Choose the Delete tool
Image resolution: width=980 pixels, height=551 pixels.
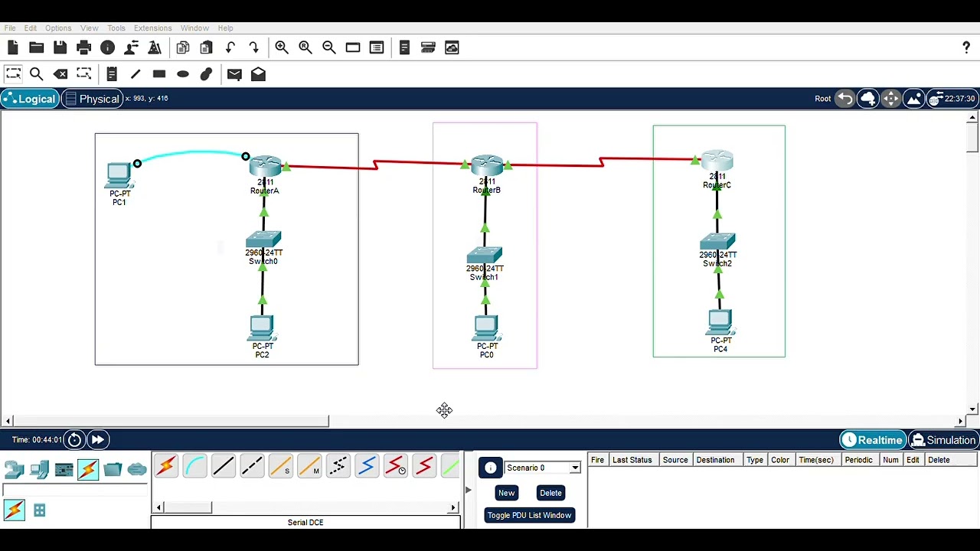pyautogui.click(x=60, y=74)
